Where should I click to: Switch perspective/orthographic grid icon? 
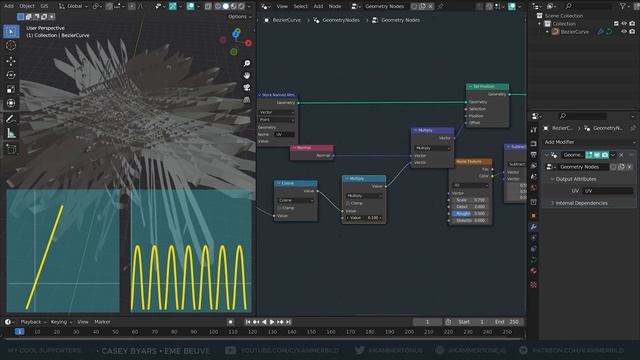coord(247,99)
